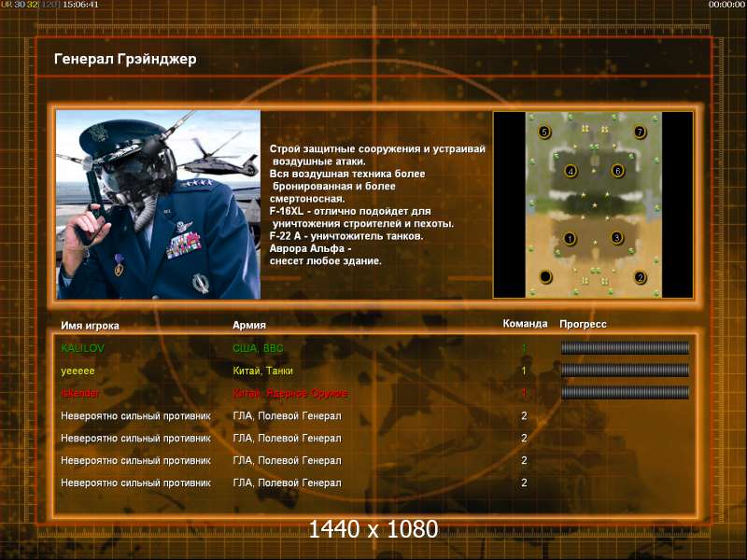Click the unnumbered black start marker on minimap
Image resolution: width=747 pixels, height=560 pixels.
point(545,276)
